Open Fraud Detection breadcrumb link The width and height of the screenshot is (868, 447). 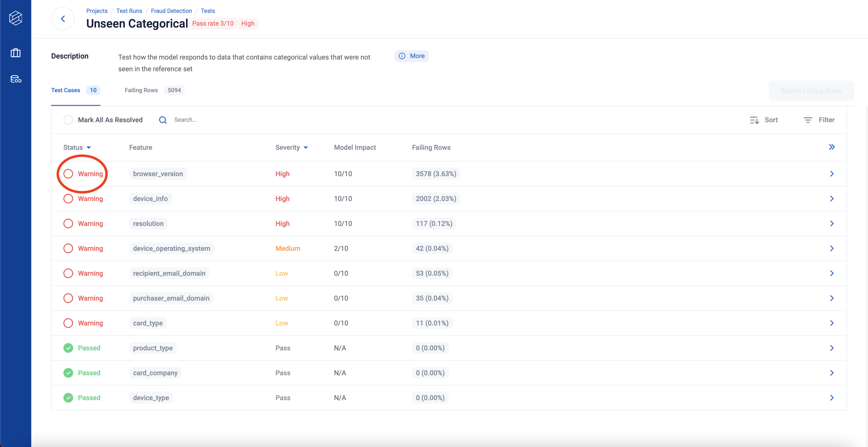[171, 11]
